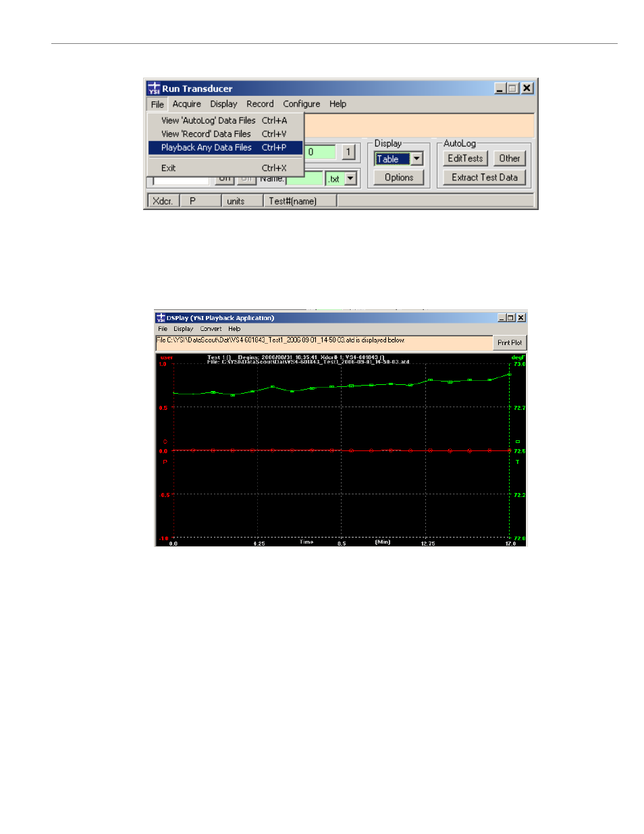Open the Convert menu in DSPlay

pyautogui.click(x=211, y=329)
